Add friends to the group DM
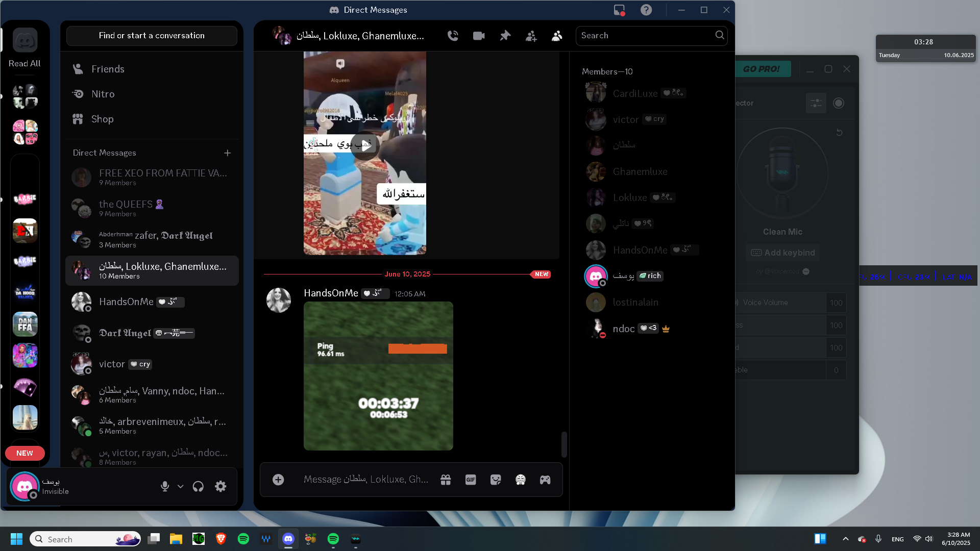The width and height of the screenshot is (980, 551). (531, 36)
